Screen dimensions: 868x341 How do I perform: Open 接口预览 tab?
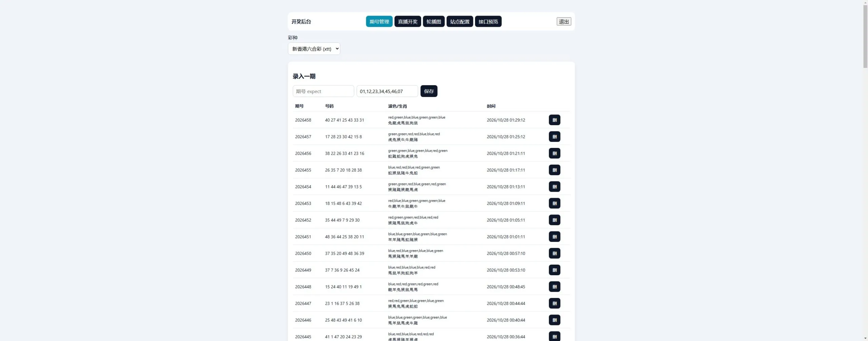coord(488,21)
